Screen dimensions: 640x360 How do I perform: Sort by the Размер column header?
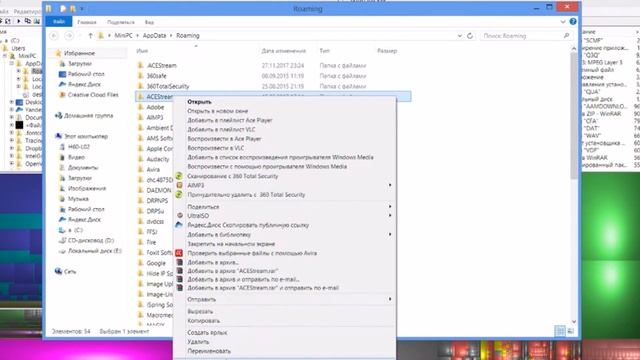(x=387, y=51)
